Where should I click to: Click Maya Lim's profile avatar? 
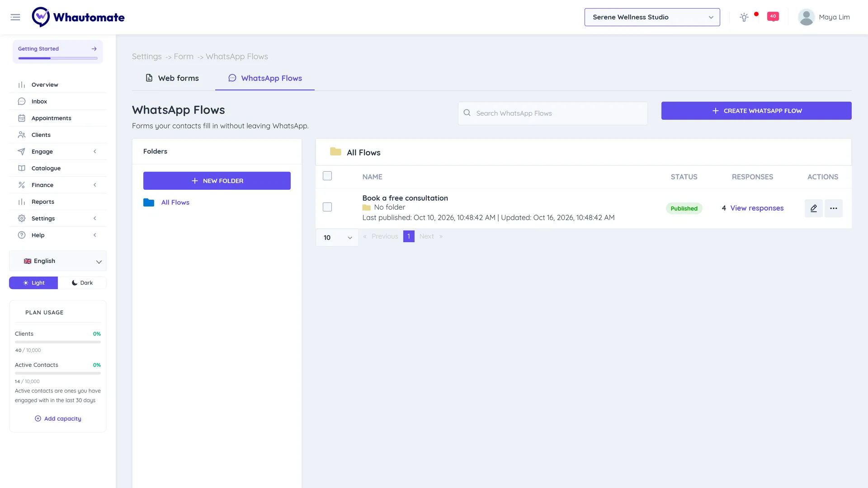click(x=806, y=17)
